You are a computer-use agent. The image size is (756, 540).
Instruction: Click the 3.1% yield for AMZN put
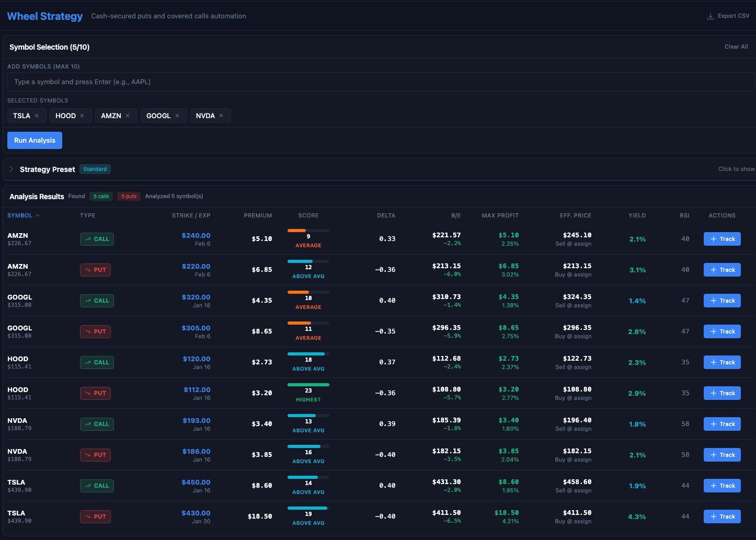pos(637,270)
